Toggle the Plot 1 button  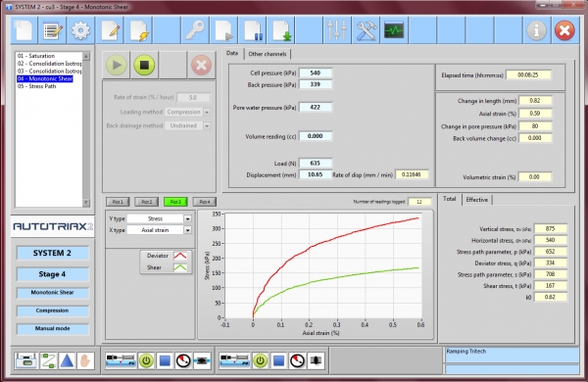tap(118, 202)
